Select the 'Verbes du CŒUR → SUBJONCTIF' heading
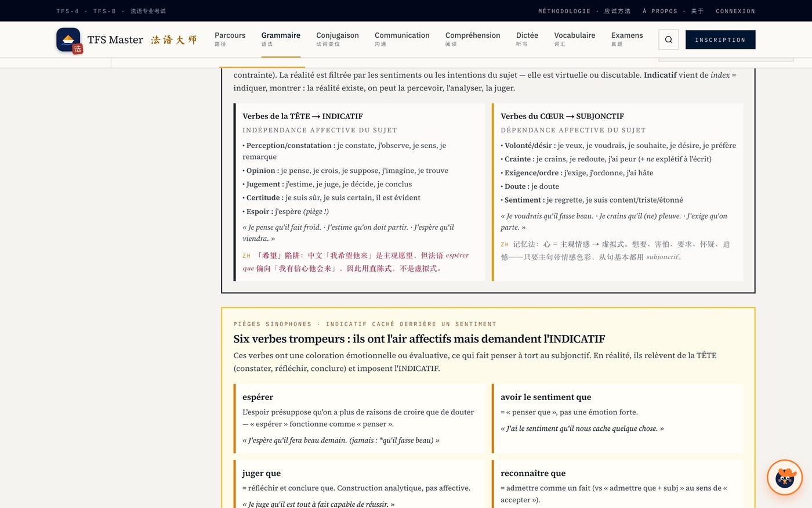The image size is (812, 508). point(562,116)
